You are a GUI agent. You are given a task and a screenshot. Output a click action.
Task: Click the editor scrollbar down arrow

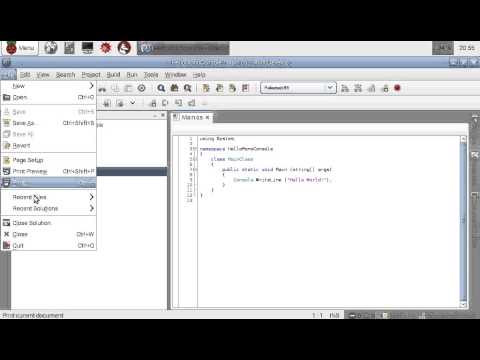click(463, 304)
